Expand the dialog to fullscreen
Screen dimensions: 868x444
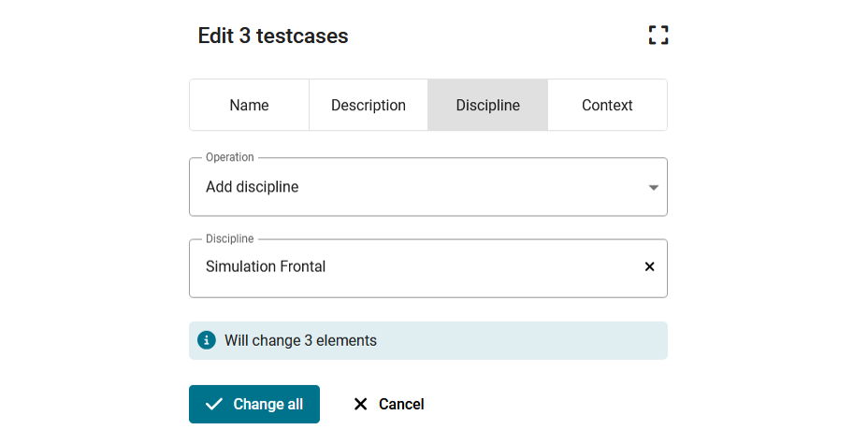click(658, 35)
